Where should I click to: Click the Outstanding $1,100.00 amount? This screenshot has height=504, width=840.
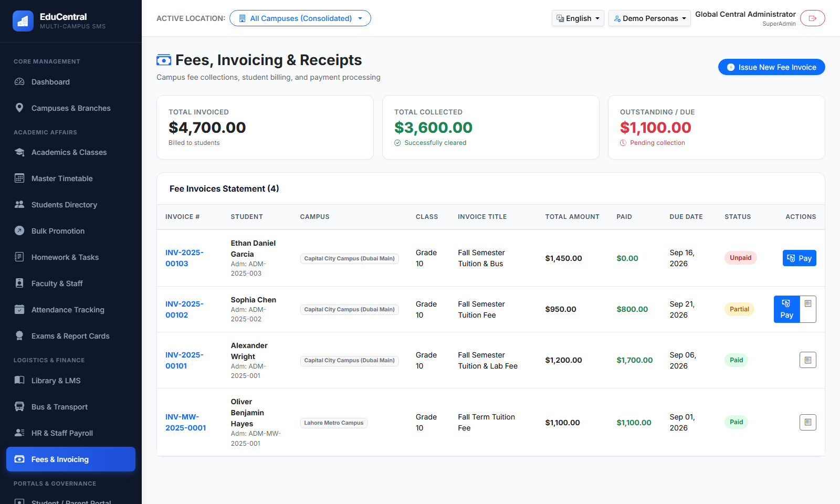[x=655, y=128]
